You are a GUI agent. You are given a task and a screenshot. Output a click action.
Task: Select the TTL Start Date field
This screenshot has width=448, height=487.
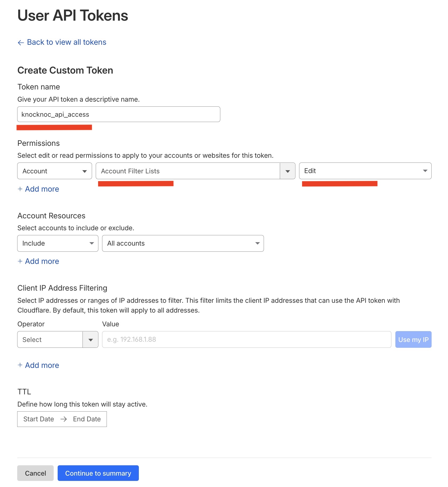[x=39, y=419]
